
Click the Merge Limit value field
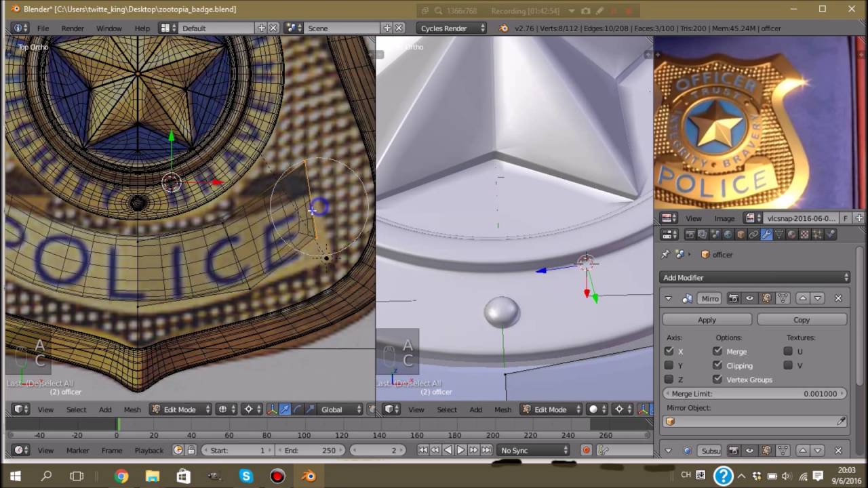[755, 394]
